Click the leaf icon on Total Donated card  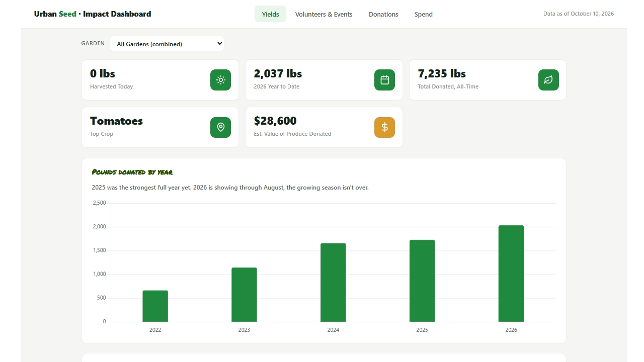548,80
